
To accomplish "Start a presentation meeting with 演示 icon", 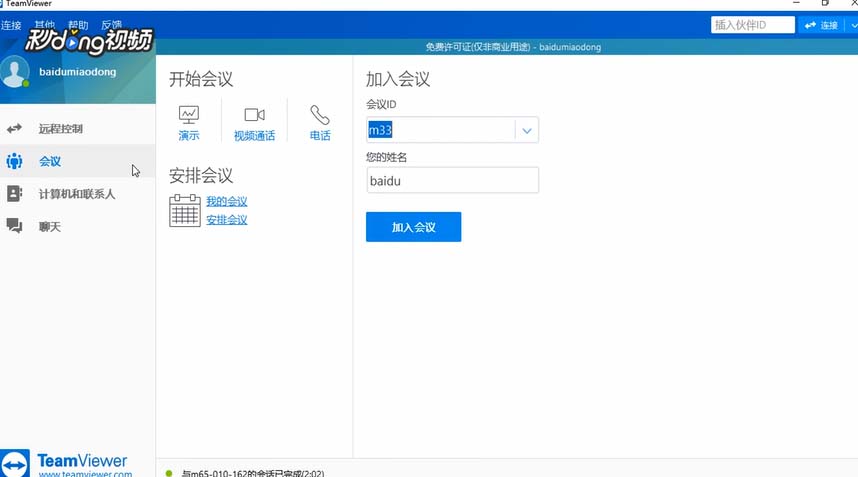I will coord(189,123).
